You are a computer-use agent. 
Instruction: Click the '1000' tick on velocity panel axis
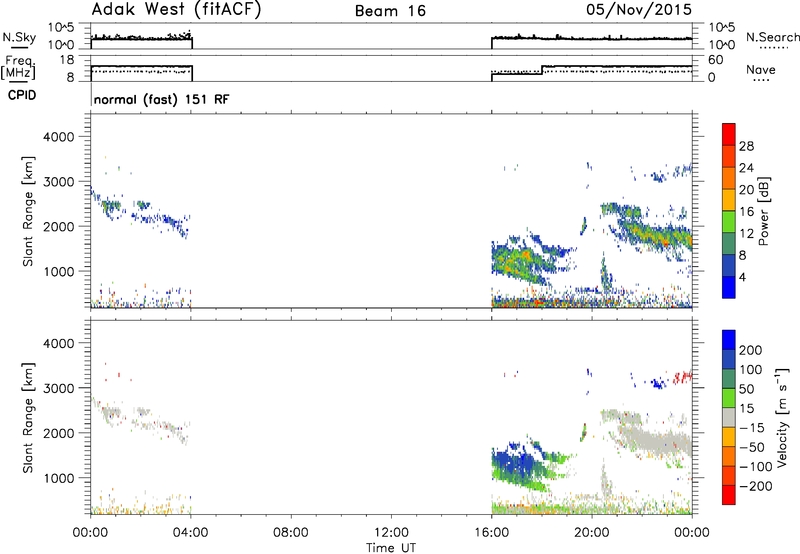pos(58,478)
